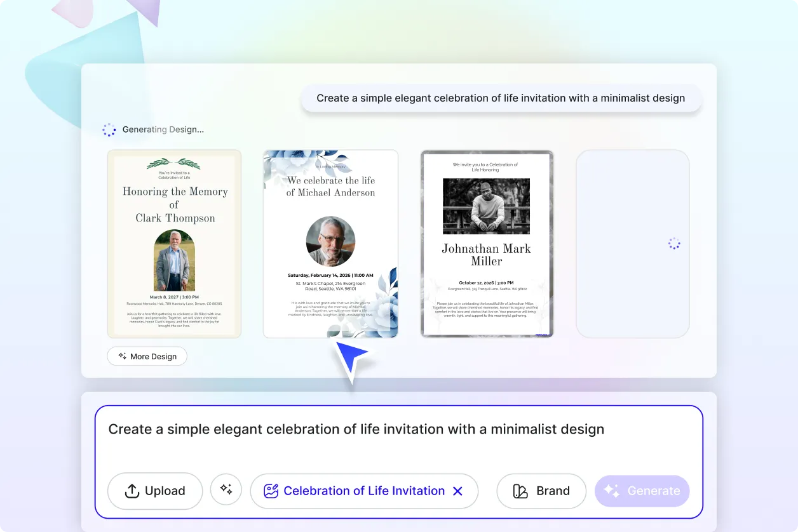The height and width of the screenshot is (532, 798).
Task: Select the Michael Anderson floral design
Action: pos(330,244)
